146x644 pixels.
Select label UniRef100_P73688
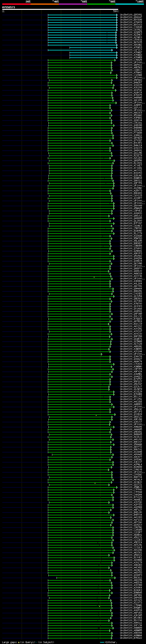[x=131, y=133]
